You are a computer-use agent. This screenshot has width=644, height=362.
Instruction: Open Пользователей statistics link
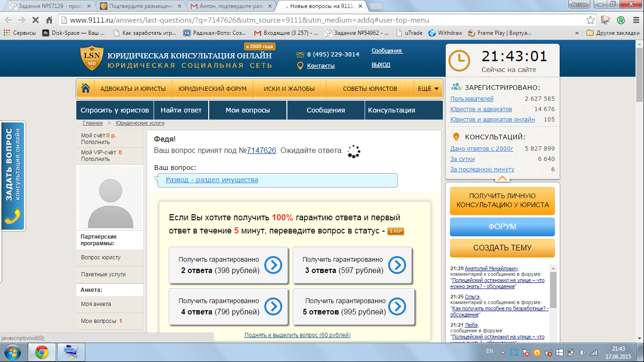tap(472, 99)
